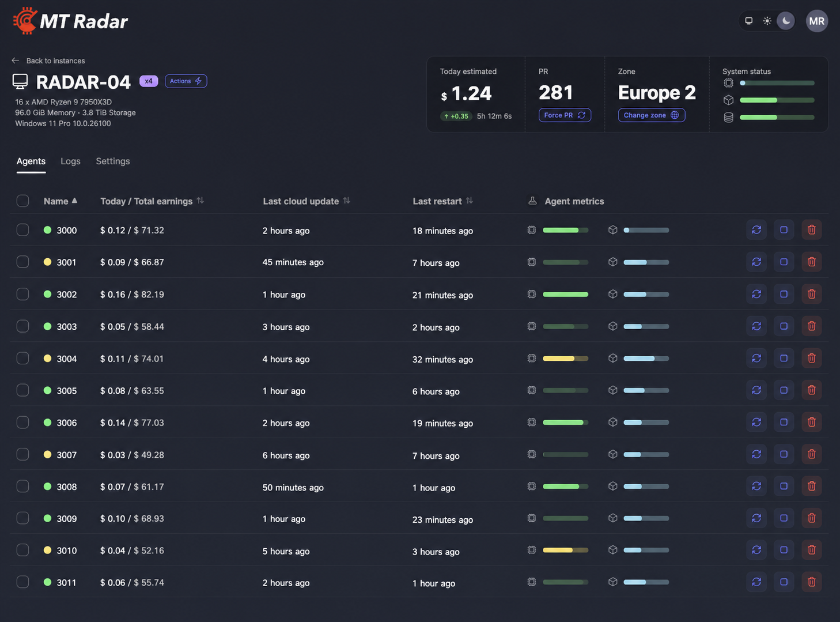Restart agent 3005 with its refresh icon
The width and height of the screenshot is (840, 622).
(756, 390)
